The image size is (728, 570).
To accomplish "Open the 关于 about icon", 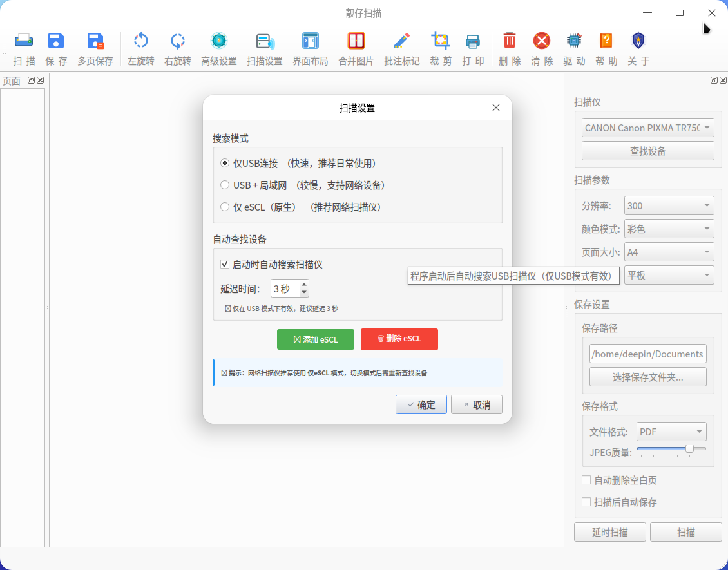I will pos(638,41).
